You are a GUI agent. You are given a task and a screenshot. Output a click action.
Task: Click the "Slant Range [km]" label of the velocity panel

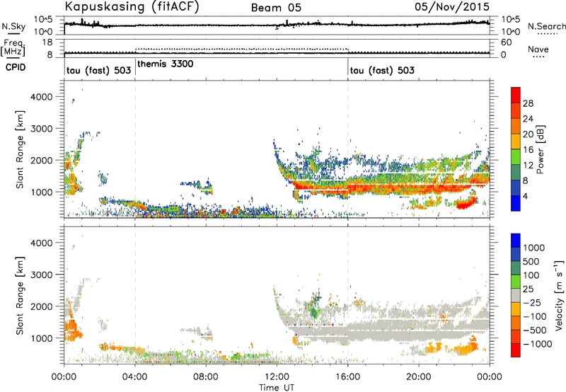(x=20, y=295)
